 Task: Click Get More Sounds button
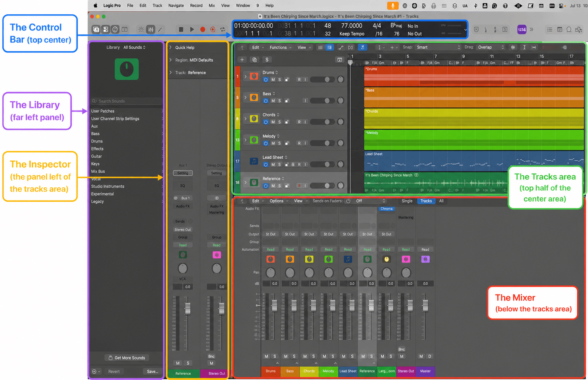click(127, 358)
